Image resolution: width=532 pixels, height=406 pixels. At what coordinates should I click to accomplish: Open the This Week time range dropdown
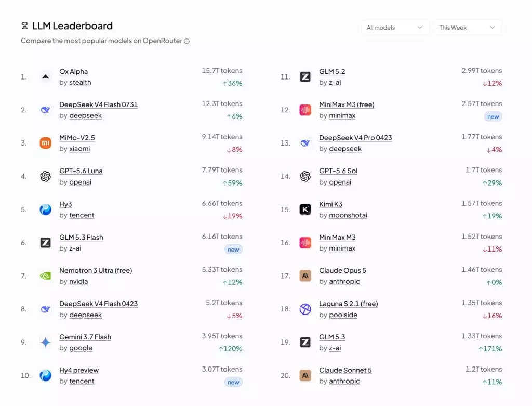pos(468,28)
